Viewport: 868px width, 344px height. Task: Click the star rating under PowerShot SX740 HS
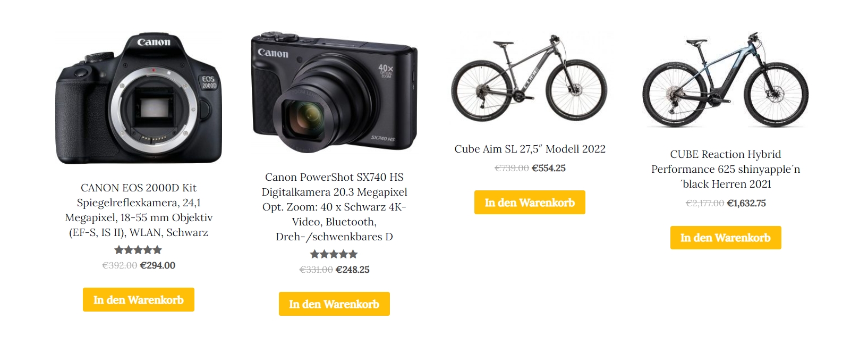click(x=334, y=254)
